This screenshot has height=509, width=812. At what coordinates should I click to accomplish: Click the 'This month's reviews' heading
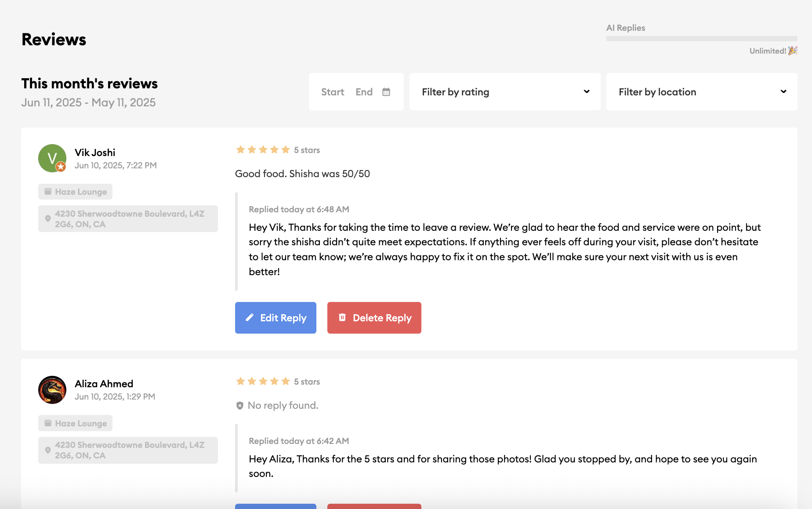pyautogui.click(x=89, y=84)
